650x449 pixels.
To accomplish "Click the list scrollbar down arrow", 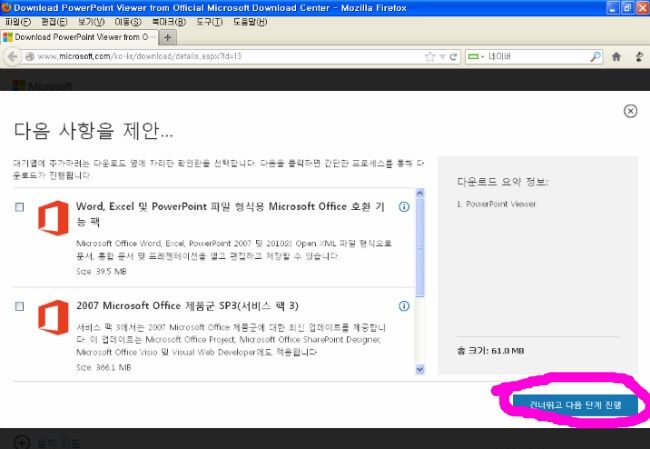I will click(x=420, y=369).
